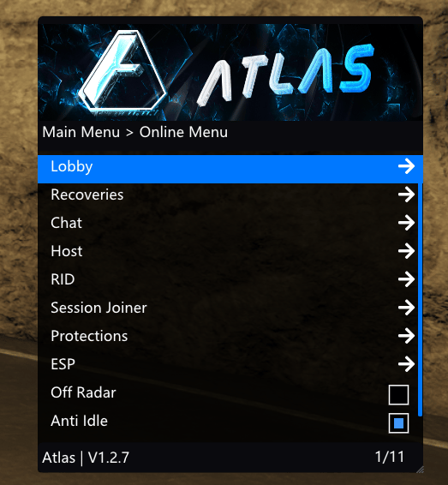448x485 pixels.
Task: Click the arrow icon beside Recoveries
Action: pos(406,195)
